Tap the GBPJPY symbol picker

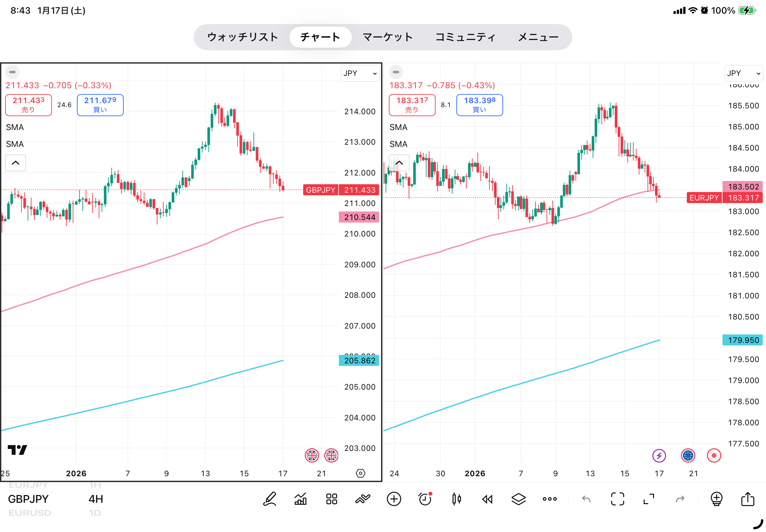click(x=28, y=499)
